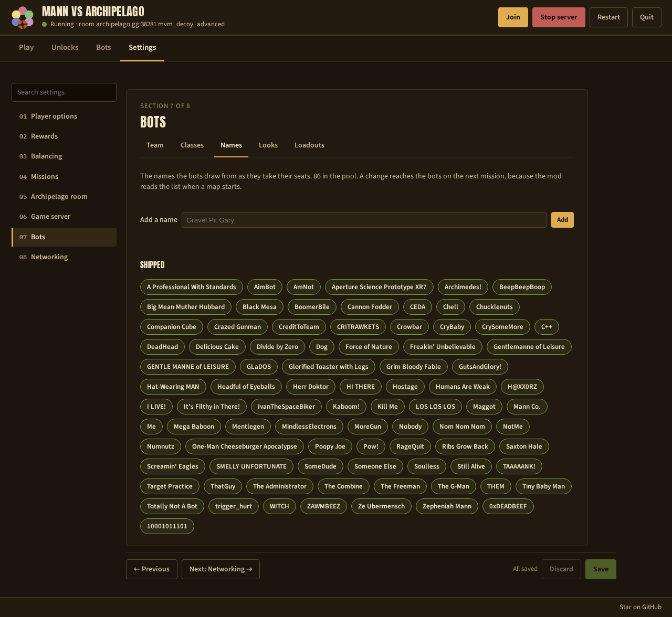Select the Black Mesa chip
The image size is (672, 617).
point(259,307)
